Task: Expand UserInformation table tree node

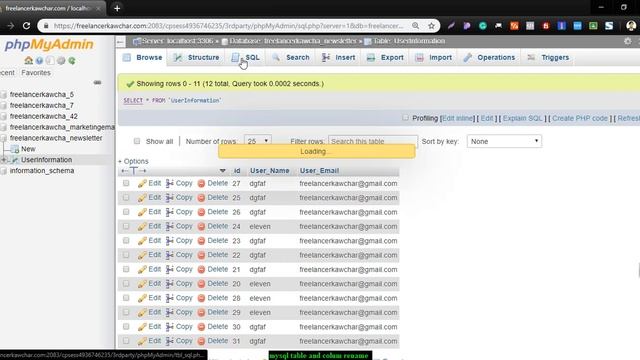Action: click(4, 160)
